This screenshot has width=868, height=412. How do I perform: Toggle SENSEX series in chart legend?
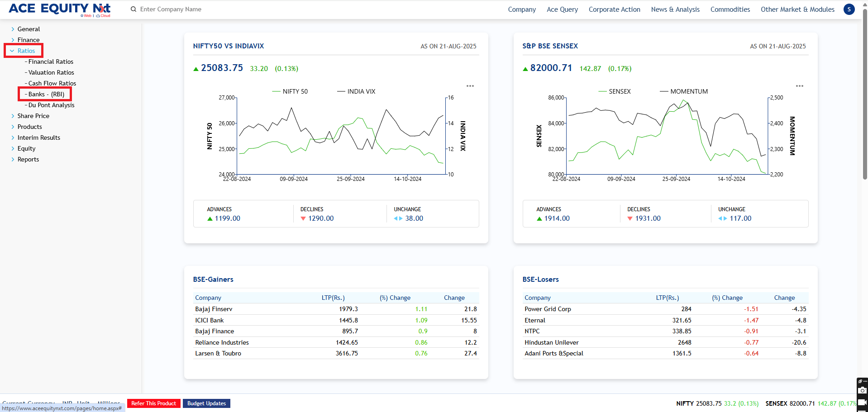coord(615,91)
